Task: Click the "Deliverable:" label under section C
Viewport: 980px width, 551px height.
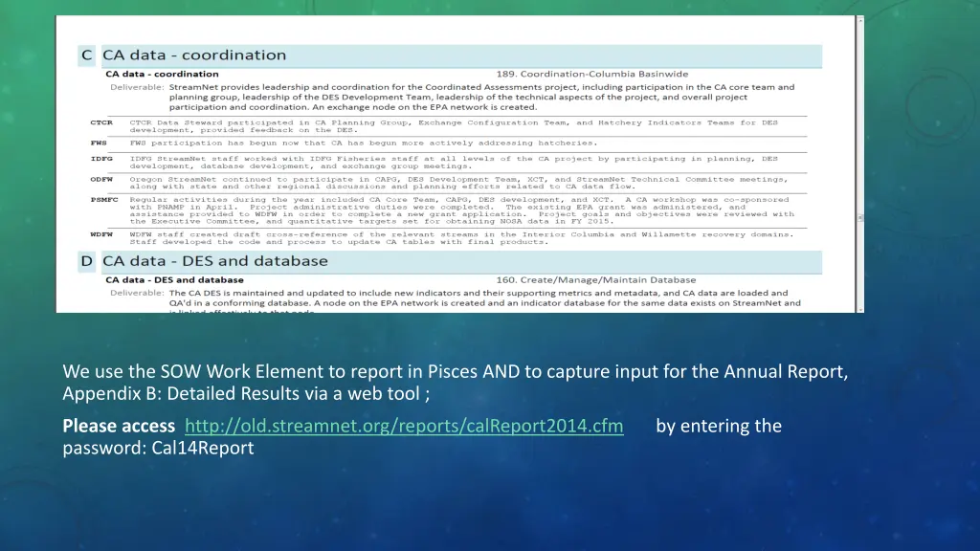Action: 137,87
